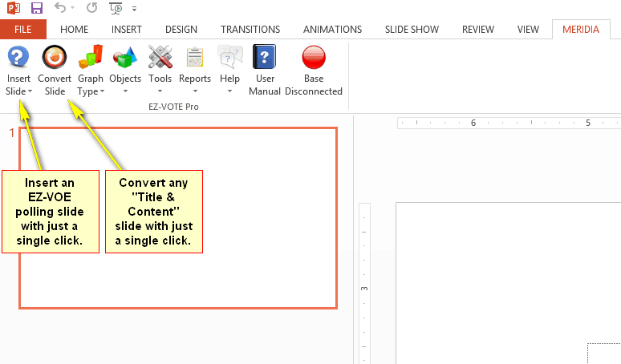Expand the Tools dropdown arrow
621x364 pixels.
[x=160, y=91]
